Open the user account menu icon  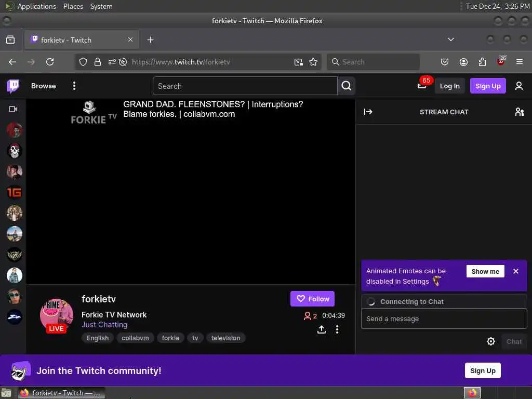[x=519, y=86]
